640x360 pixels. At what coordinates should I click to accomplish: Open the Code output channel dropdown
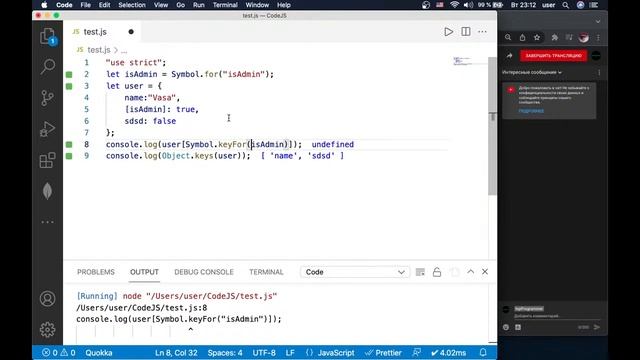pyautogui.click(x=354, y=272)
